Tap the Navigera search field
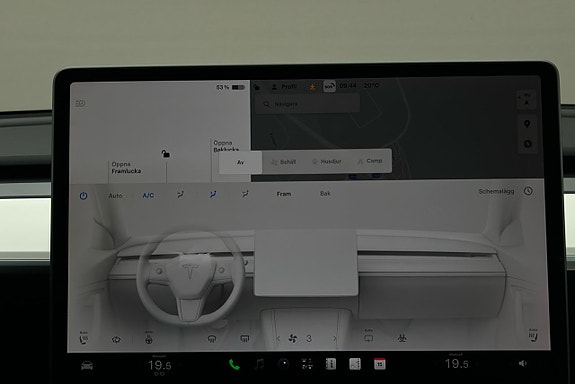The width and height of the screenshot is (575, 384). pyautogui.click(x=307, y=104)
